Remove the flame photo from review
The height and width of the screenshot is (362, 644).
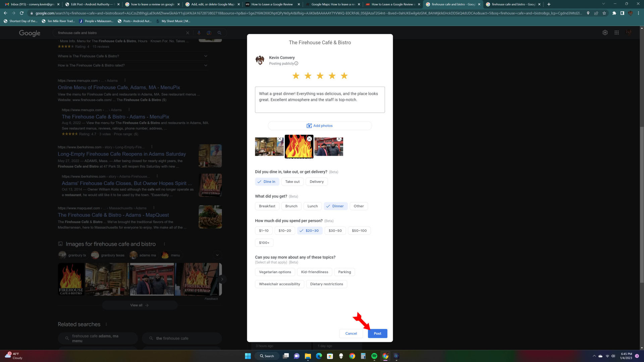tap(309, 139)
